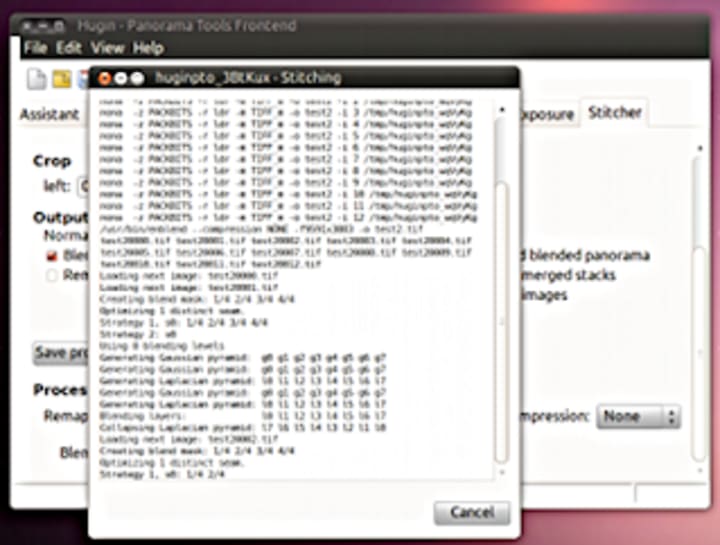720x545 pixels.
Task: Click the enblend '--compression NONE' command line
Action: click(261, 229)
